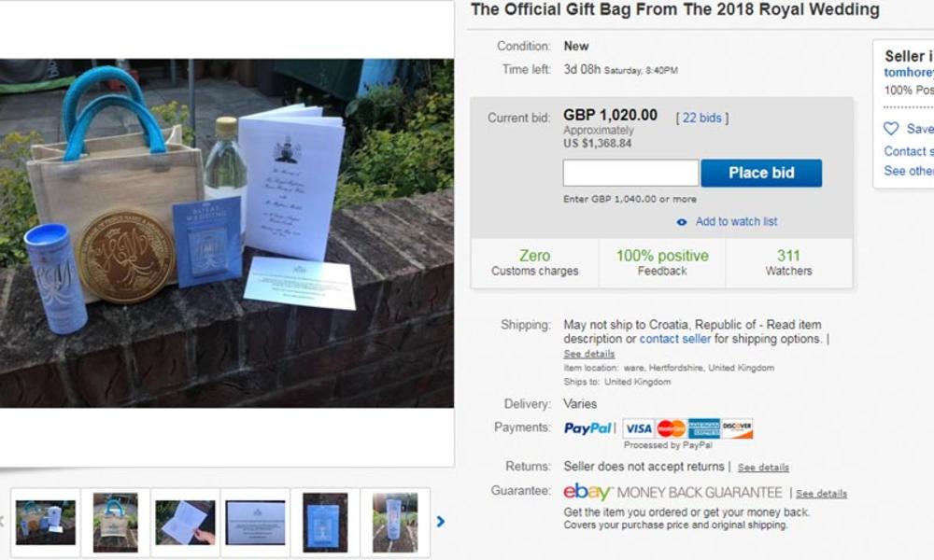The image size is (934, 560).
Task: Click the American Express card icon
Action: tap(704, 428)
